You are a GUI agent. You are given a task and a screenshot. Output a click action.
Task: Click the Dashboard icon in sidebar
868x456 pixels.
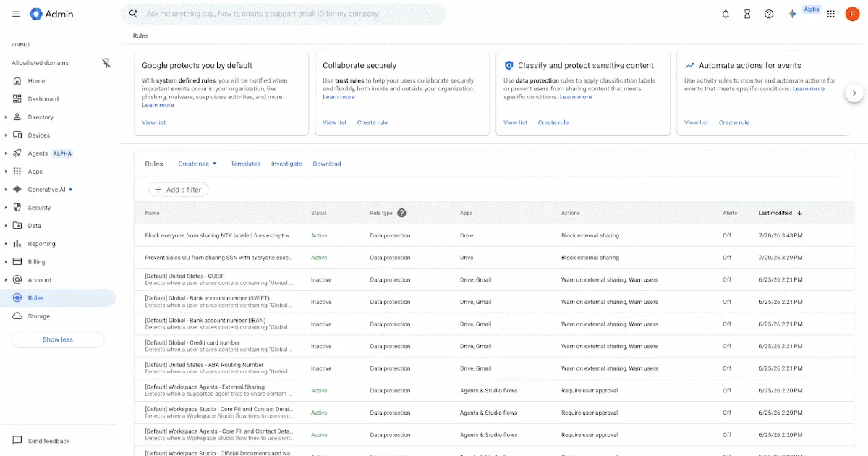pos(17,99)
